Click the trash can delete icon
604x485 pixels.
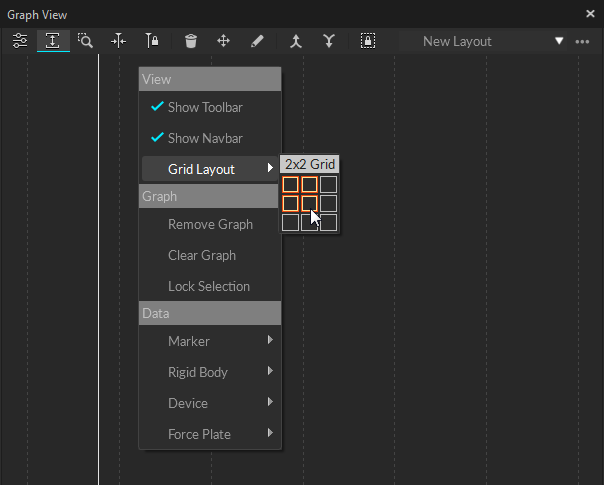pos(191,41)
